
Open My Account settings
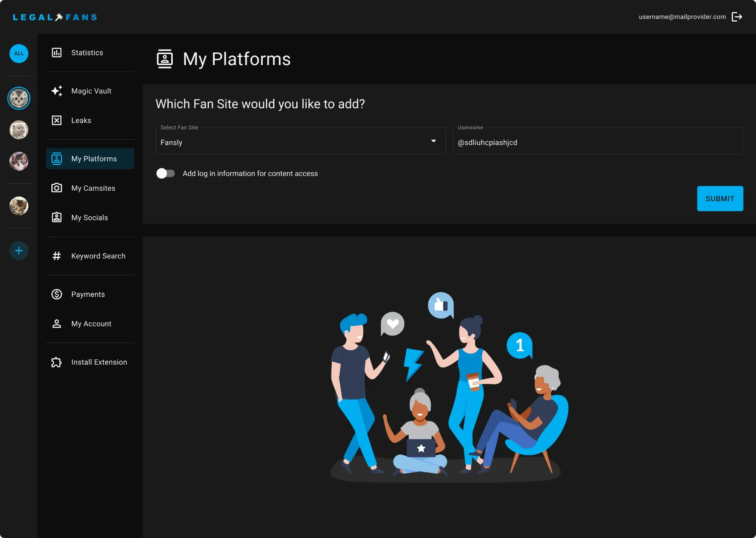coord(90,323)
